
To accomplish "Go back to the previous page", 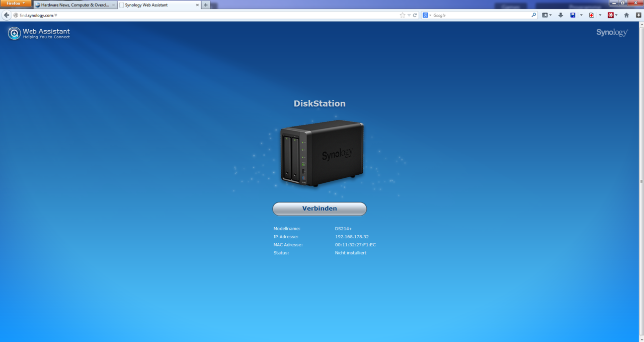I will pos(7,15).
